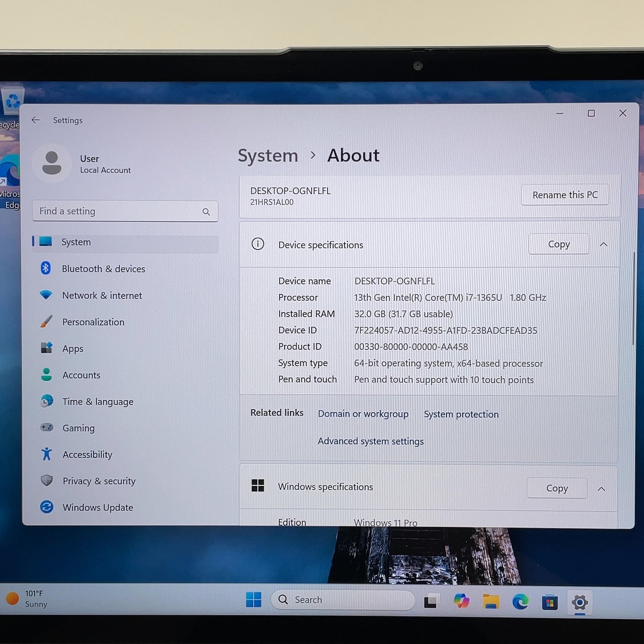Image resolution: width=644 pixels, height=644 pixels.
Task: Open Bluetooth & devices settings
Action: (x=125, y=269)
